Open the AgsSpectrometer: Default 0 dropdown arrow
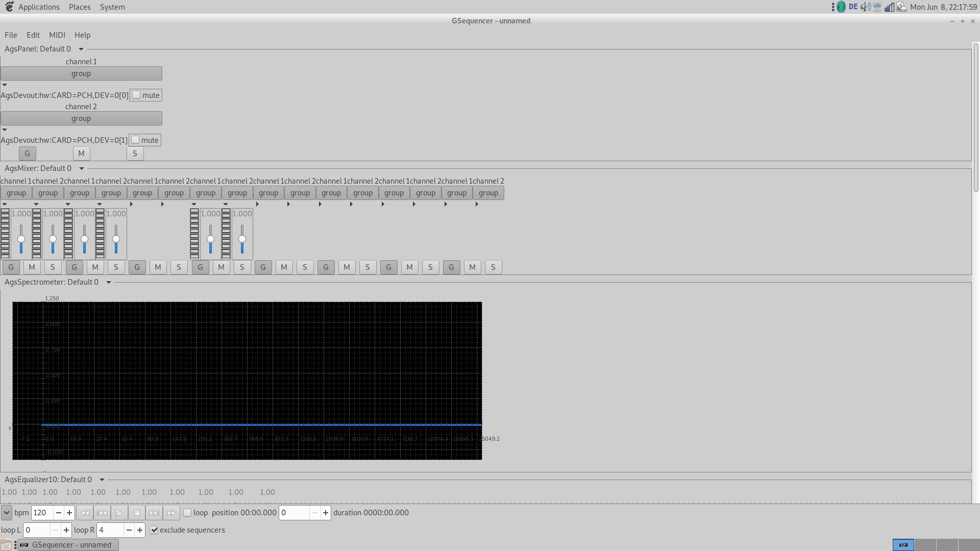 coord(109,283)
